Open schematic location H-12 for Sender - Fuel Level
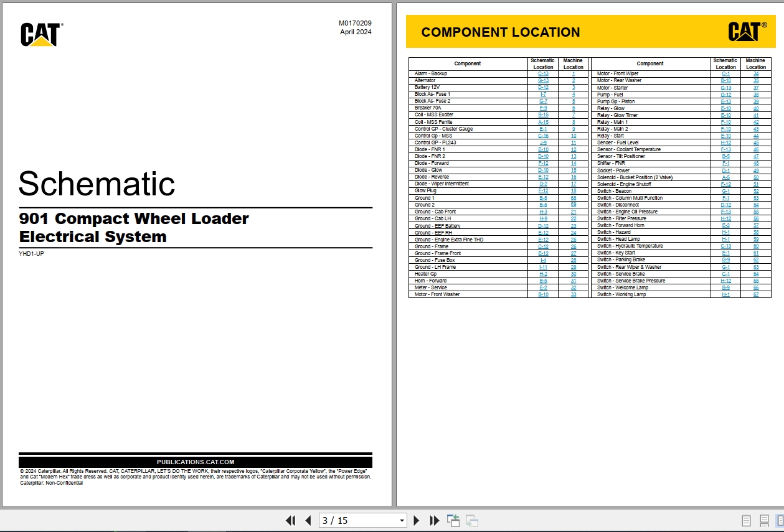Viewport: 784px width, 532px height. tap(725, 142)
